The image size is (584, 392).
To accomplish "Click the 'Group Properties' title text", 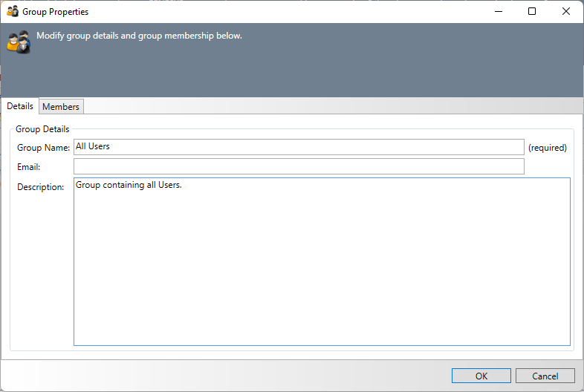I will [55, 12].
